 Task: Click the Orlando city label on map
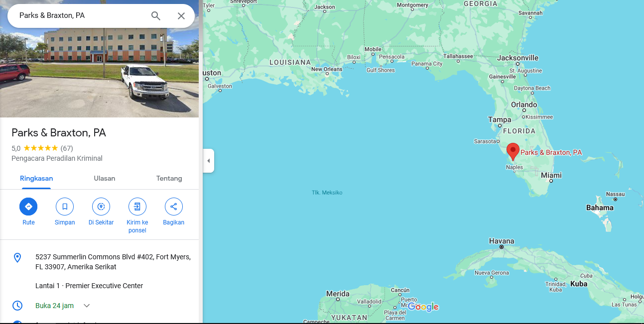524,105
